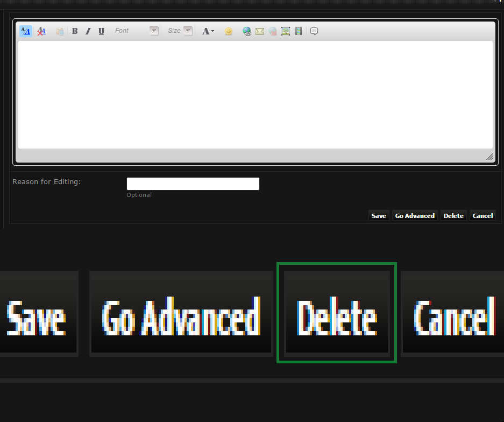This screenshot has height=422, width=504.
Task: Click the Insert Image icon
Action: pyautogui.click(x=286, y=31)
